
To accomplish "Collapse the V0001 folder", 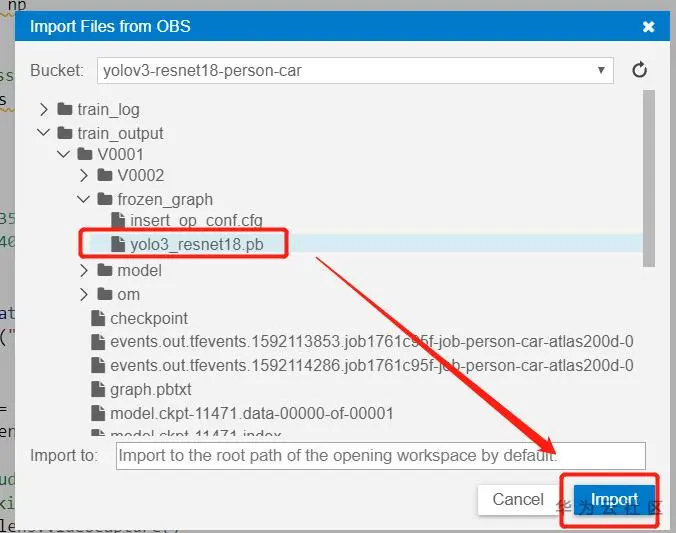I will 63,154.
